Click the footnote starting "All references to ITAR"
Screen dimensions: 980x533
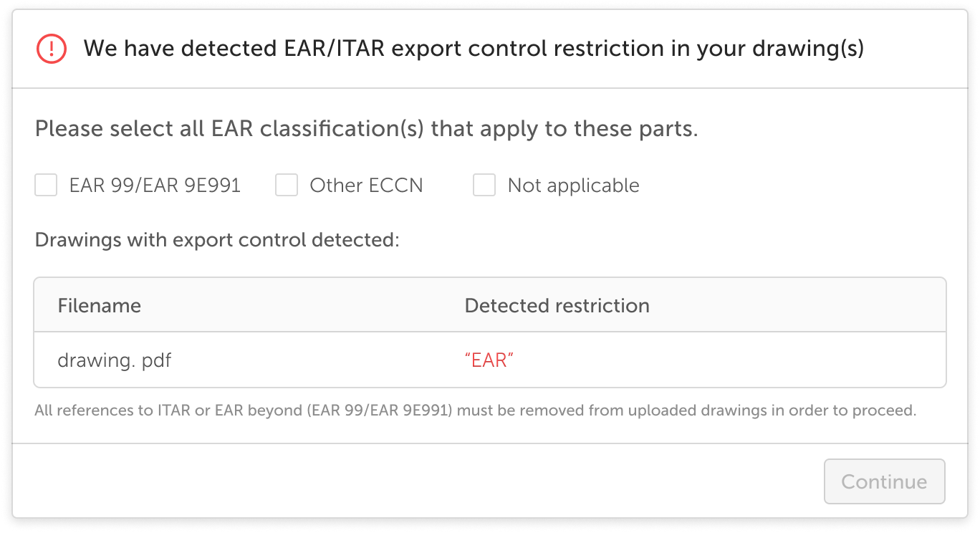click(475, 411)
